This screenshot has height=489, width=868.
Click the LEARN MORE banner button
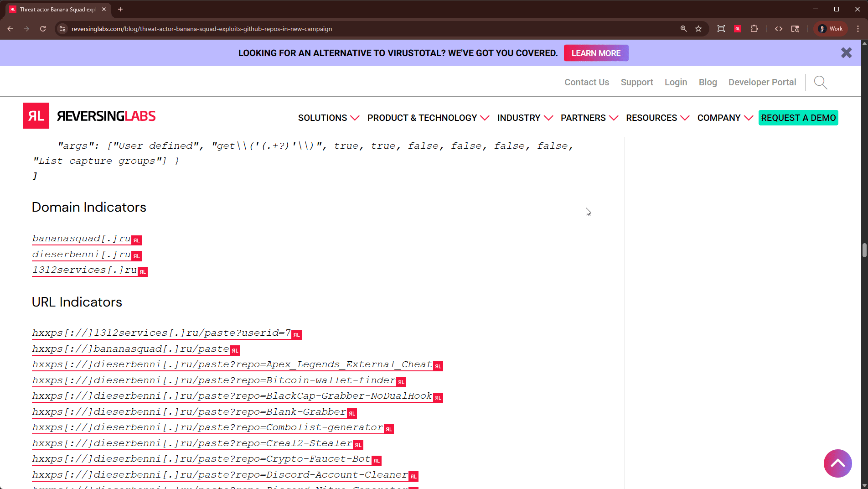596,53
